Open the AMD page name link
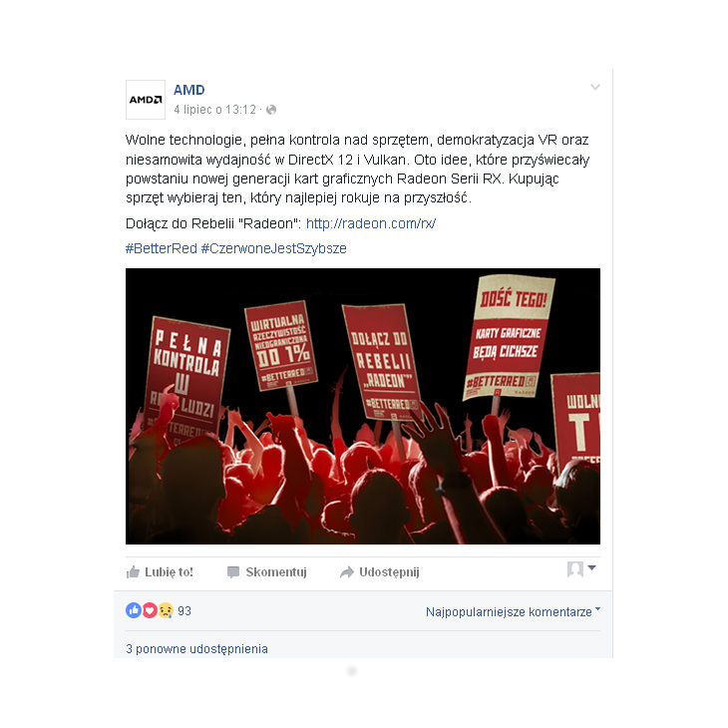 point(188,90)
